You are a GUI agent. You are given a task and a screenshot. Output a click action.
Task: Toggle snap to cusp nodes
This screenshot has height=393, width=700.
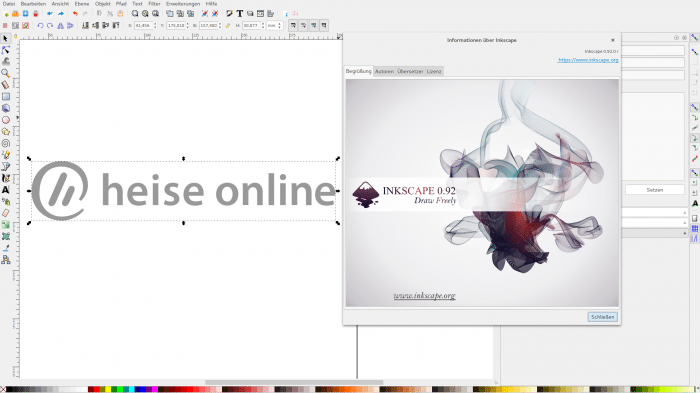click(695, 138)
